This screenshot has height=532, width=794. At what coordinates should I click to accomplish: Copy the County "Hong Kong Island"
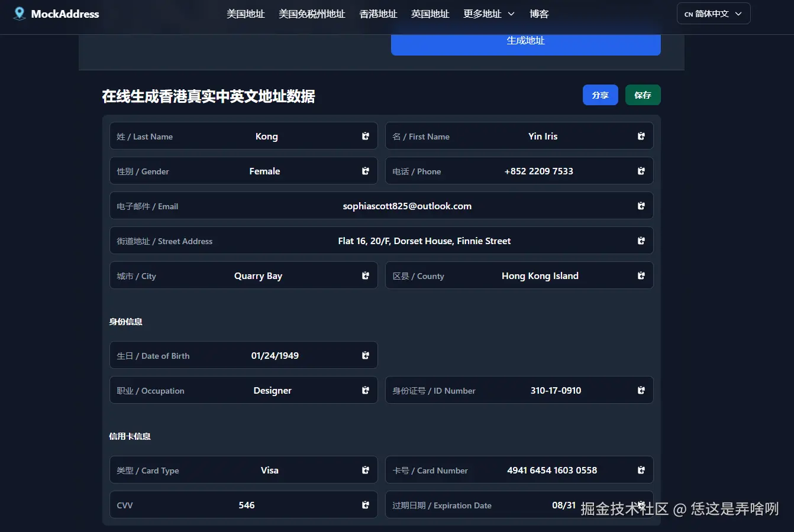tap(641, 275)
